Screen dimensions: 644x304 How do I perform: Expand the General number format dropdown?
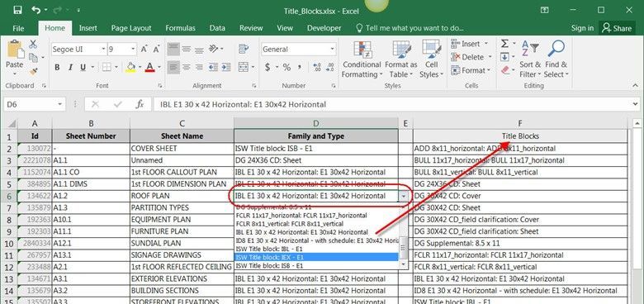click(332, 50)
